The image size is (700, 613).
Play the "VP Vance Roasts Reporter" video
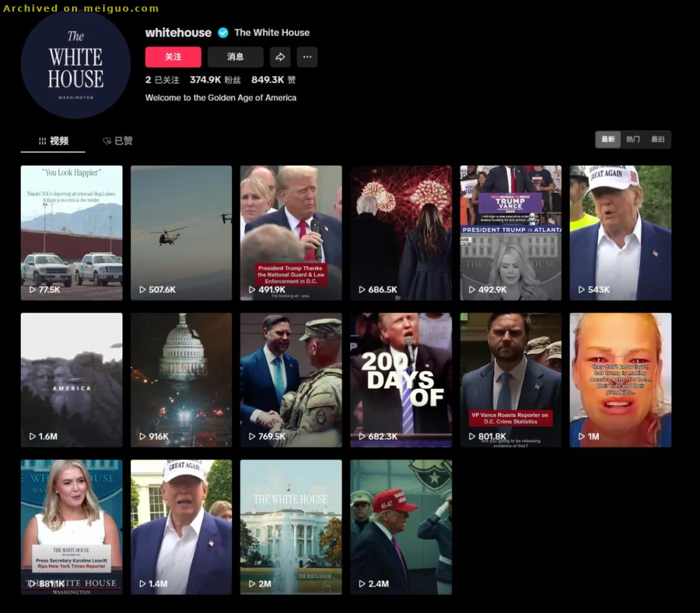point(511,380)
